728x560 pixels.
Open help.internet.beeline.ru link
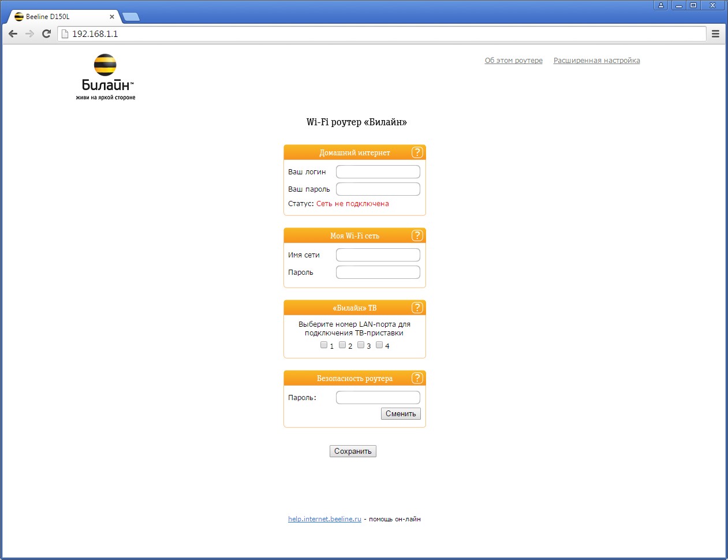(x=324, y=519)
